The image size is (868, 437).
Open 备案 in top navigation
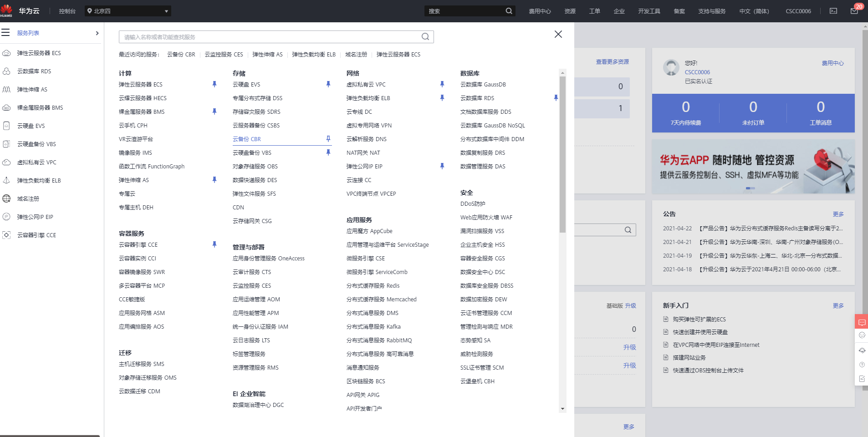(x=679, y=11)
